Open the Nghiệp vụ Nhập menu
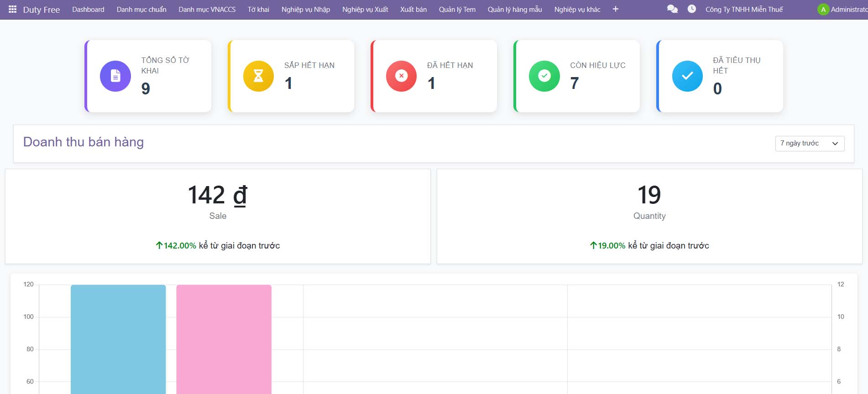This screenshot has height=394, width=868. click(305, 10)
